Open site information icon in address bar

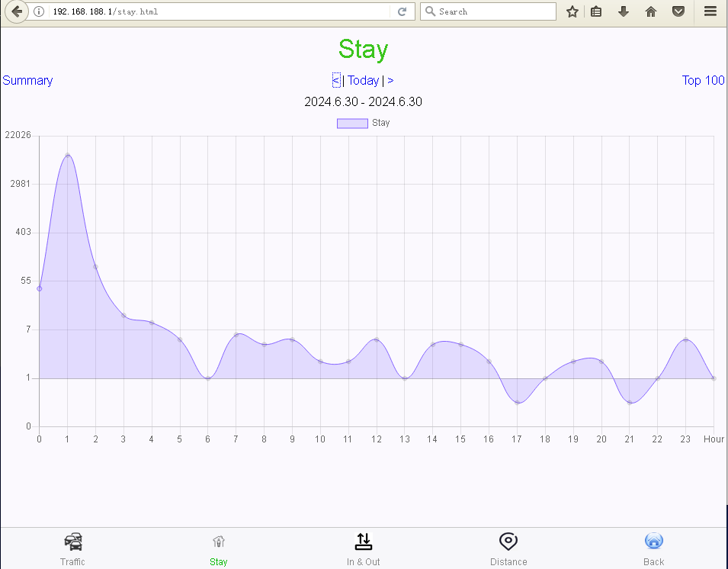[x=39, y=11]
